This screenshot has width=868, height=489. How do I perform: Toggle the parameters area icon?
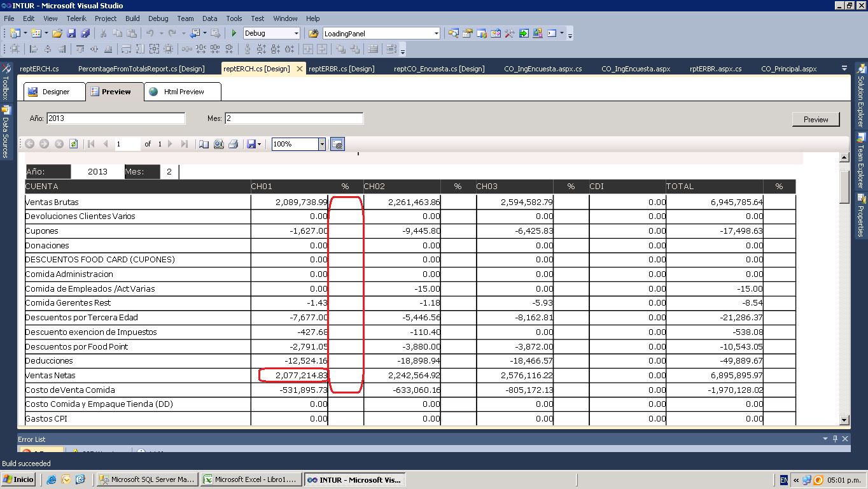click(338, 145)
